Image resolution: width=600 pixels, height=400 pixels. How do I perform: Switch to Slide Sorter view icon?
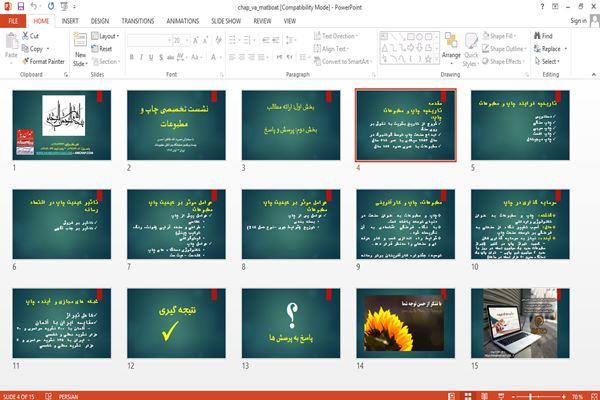(468, 396)
